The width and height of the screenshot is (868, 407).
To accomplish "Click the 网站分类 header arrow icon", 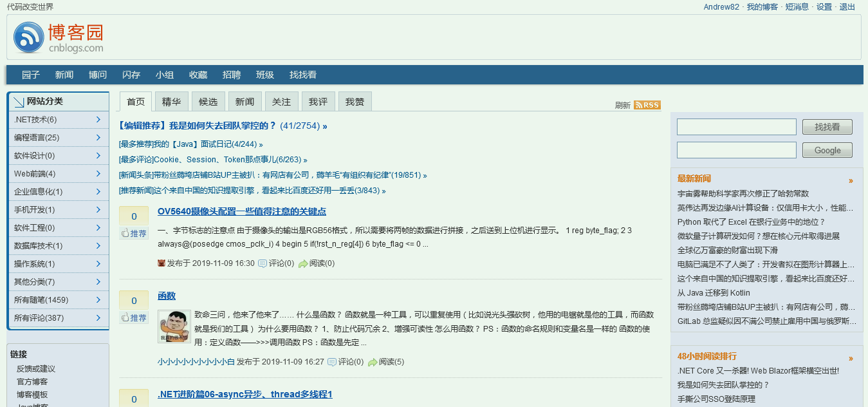I will pyautogui.click(x=18, y=102).
